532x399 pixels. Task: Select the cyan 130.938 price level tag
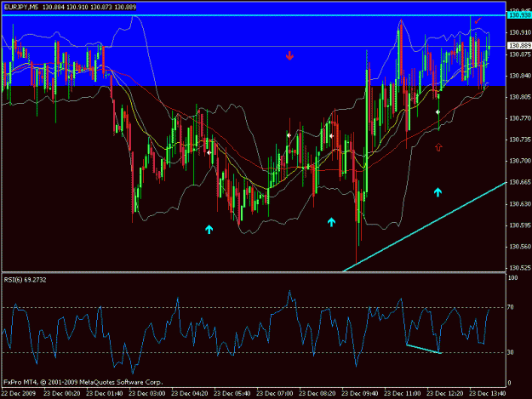pyautogui.click(x=519, y=15)
